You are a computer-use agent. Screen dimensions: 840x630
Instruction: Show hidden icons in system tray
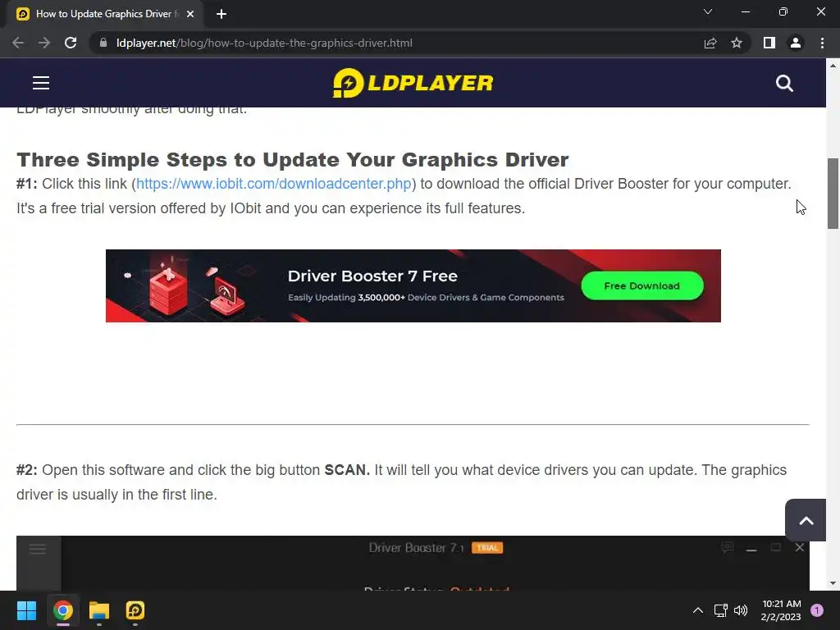click(x=697, y=610)
